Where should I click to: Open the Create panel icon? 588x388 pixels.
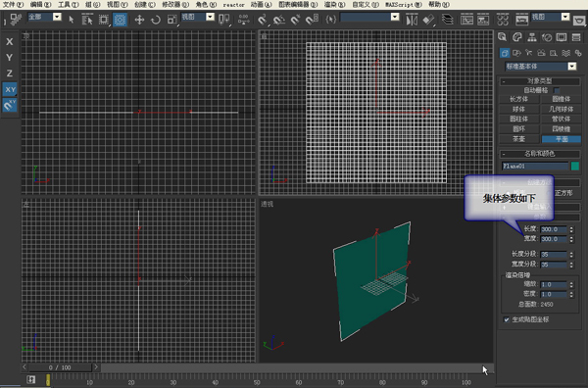pyautogui.click(x=502, y=37)
